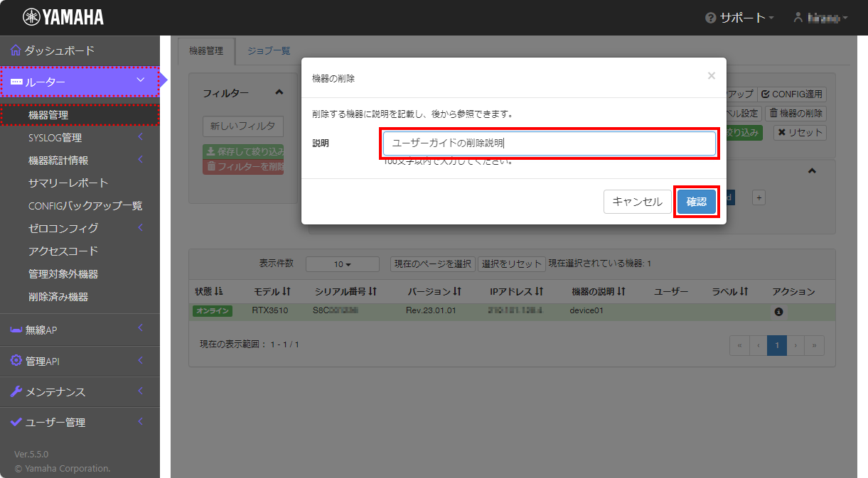This screenshot has width=868, height=478.
Task: Open the 表示件数 dropdown showing 10
Action: coord(342,264)
